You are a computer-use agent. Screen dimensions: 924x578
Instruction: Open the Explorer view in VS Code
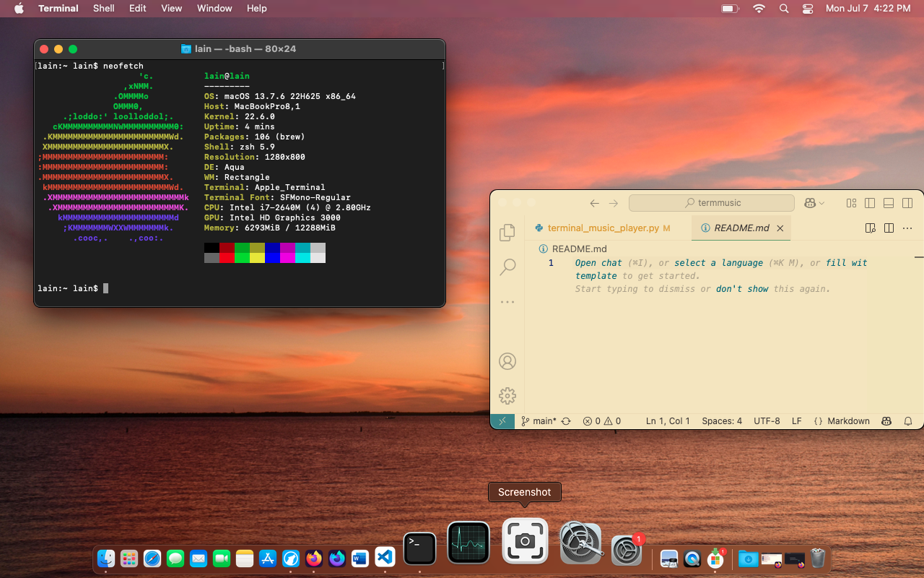point(507,232)
